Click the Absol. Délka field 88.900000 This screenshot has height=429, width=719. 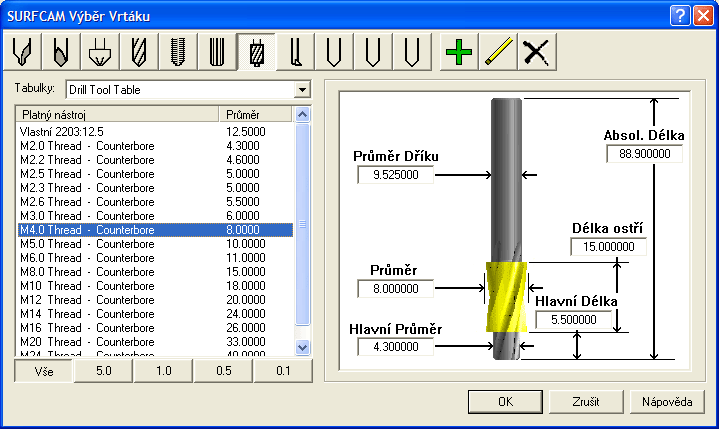tap(644, 154)
